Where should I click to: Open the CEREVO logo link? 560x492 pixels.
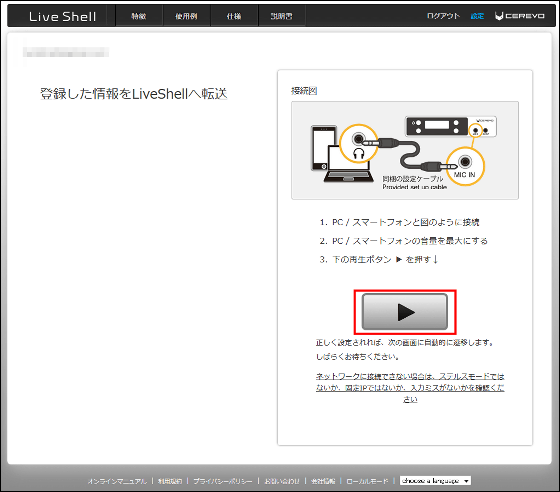520,16
